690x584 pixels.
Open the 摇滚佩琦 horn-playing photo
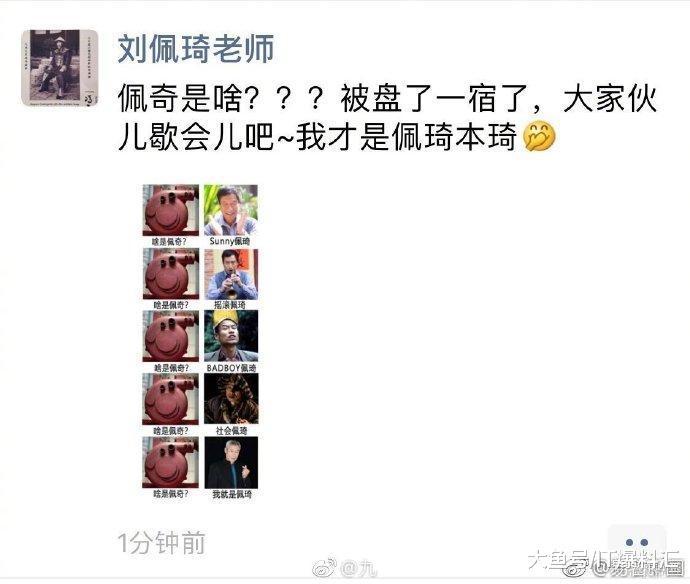click(x=231, y=274)
